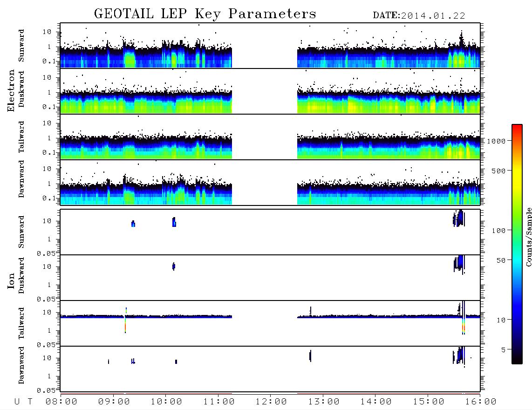Select the Electron Sunward axis label
Screen dimensions: 532x410
coord(21,46)
